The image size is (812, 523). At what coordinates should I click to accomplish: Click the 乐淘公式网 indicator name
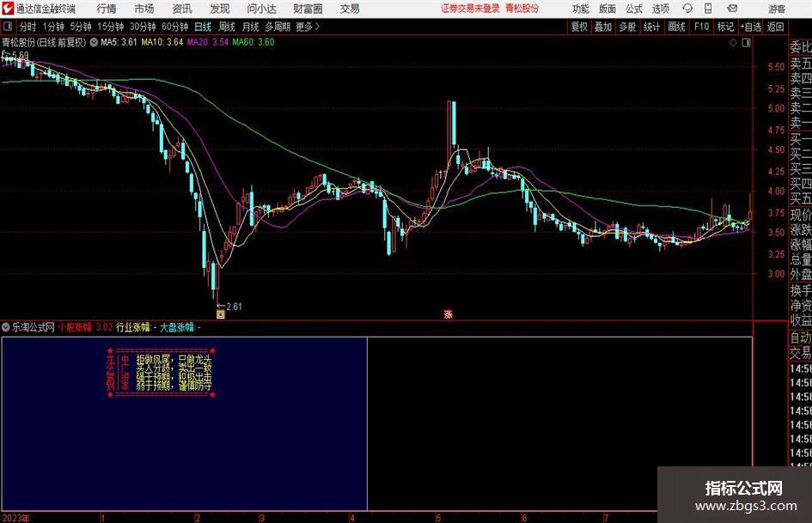point(34,327)
